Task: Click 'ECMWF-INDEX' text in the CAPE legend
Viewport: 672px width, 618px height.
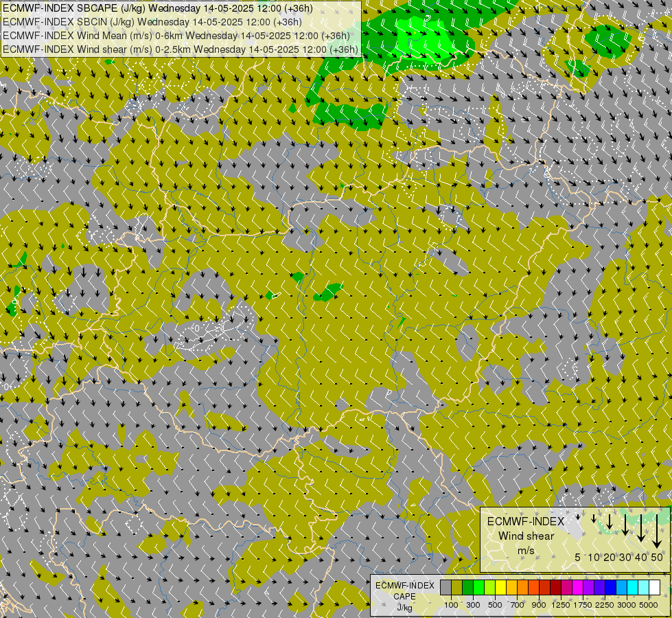Action: [405, 586]
